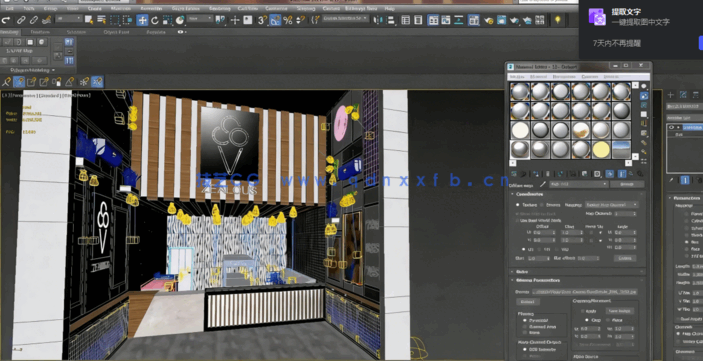Open the Graph Editors menu
Screen dimensions: 703x361
[186, 9]
